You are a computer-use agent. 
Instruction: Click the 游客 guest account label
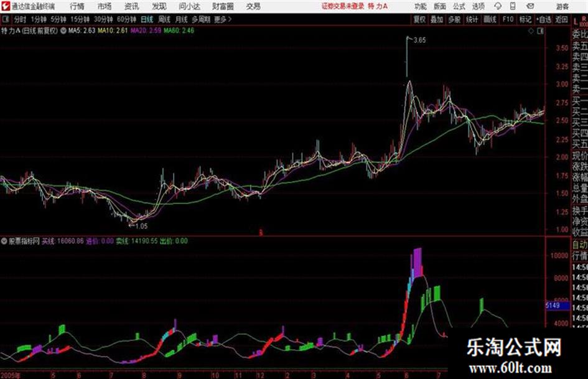click(x=562, y=6)
